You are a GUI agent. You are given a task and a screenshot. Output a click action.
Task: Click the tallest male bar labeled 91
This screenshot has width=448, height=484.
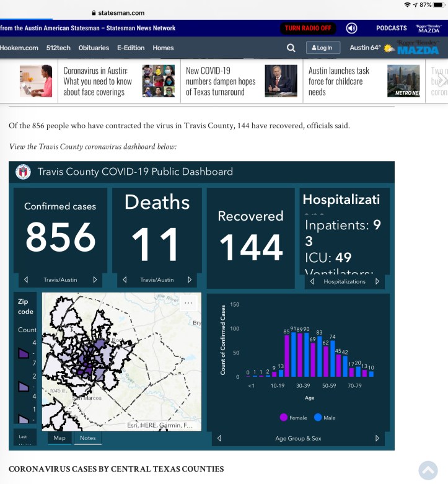pos(294,354)
